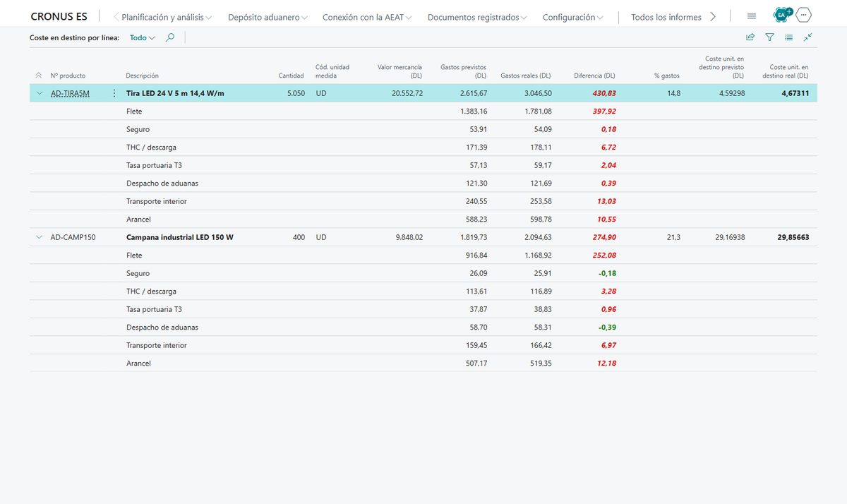Screen dimensions: 847x504
Task: Sort by the Descripción column header
Action: coord(142,76)
